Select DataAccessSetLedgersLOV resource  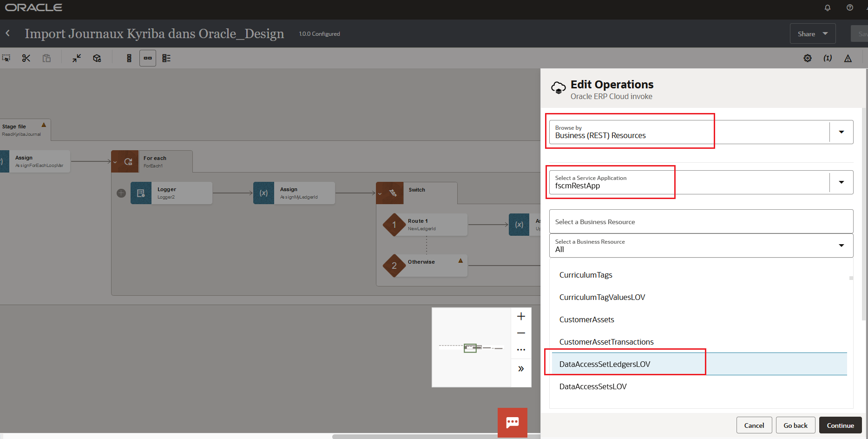pos(699,364)
